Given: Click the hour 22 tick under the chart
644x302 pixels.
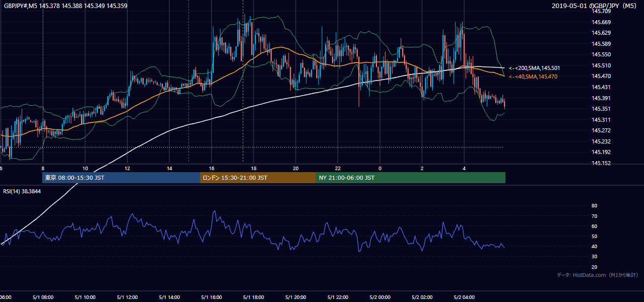Looking at the screenshot, I should point(338,169).
